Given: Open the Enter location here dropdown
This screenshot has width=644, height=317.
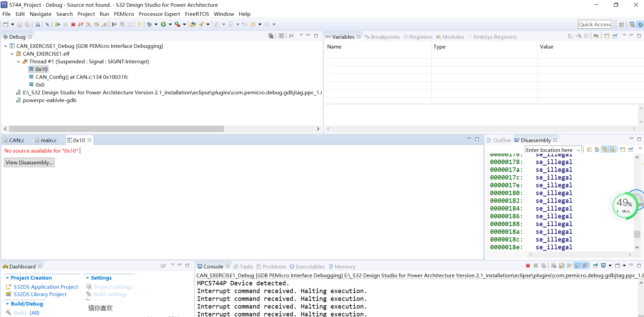Looking at the screenshot, I should pyautogui.click(x=579, y=150).
